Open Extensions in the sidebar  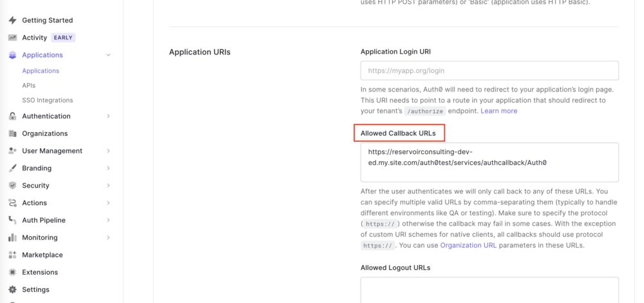coord(40,272)
